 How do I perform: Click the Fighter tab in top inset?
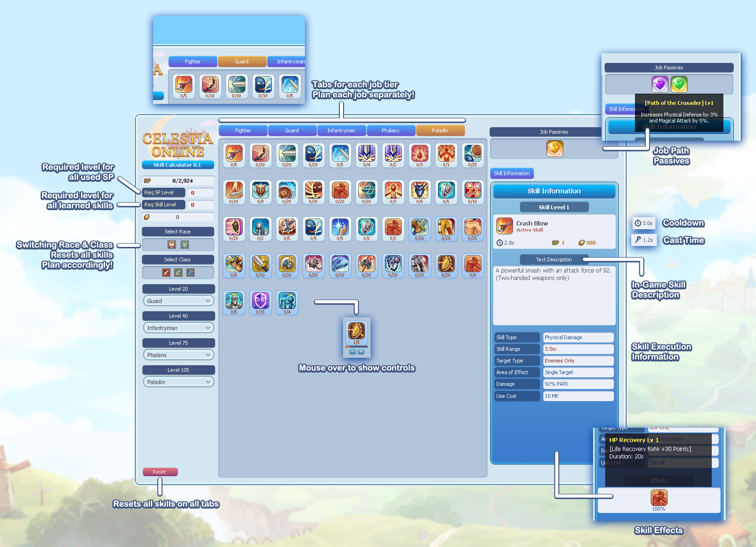[193, 62]
